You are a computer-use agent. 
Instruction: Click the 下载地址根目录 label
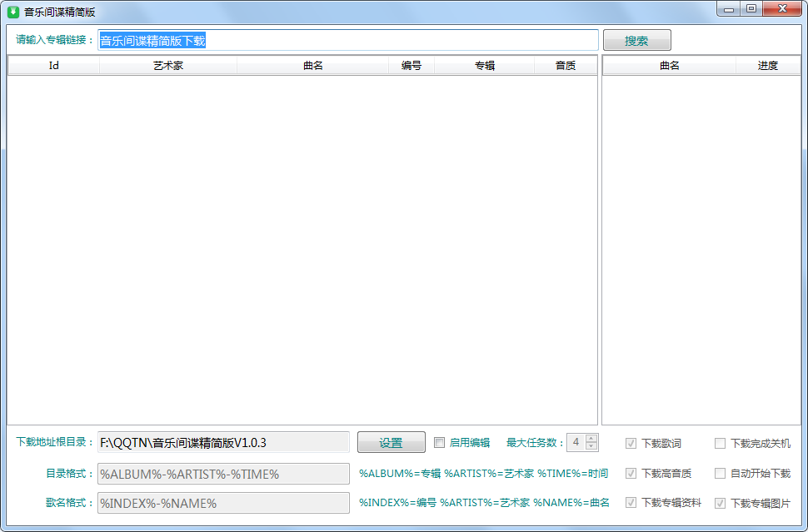[55, 442]
